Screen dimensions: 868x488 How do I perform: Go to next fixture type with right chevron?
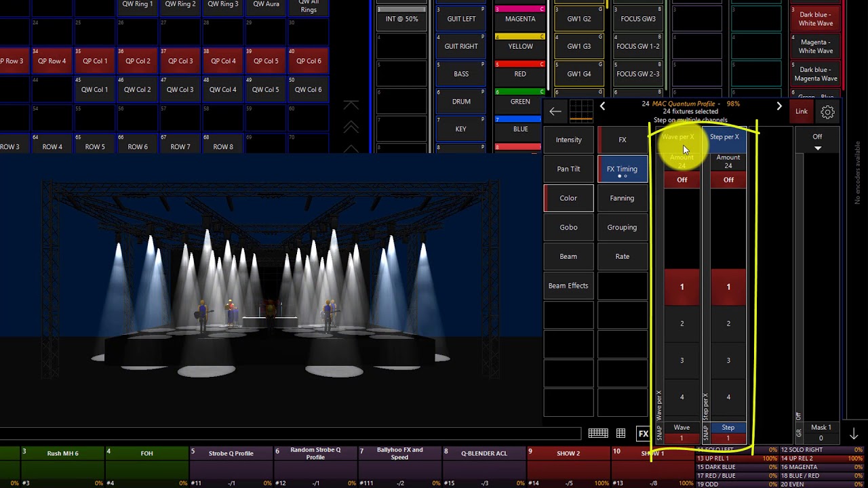(x=779, y=106)
